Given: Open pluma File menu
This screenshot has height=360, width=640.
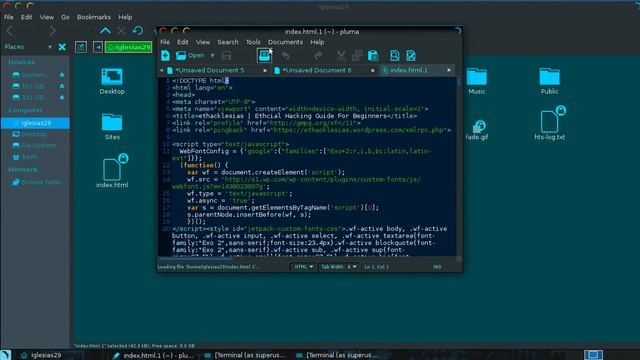Looking at the screenshot, I should [x=165, y=42].
